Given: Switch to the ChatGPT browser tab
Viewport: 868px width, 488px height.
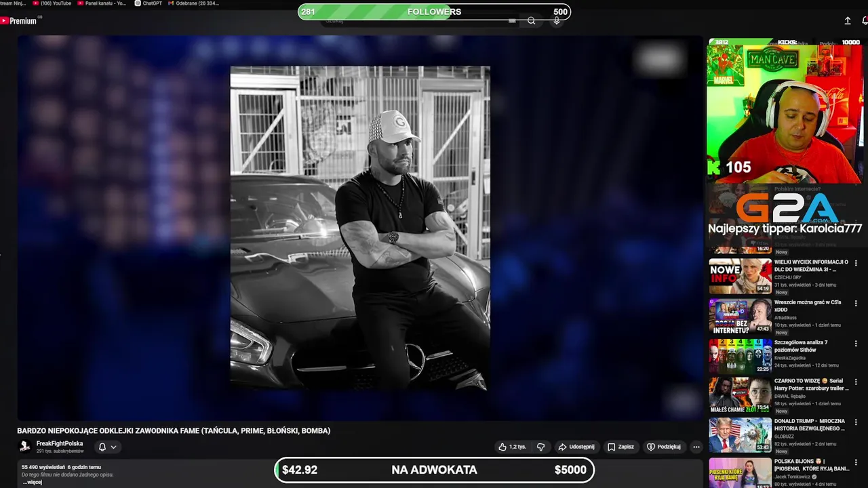Looking at the screenshot, I should point(149,3).
